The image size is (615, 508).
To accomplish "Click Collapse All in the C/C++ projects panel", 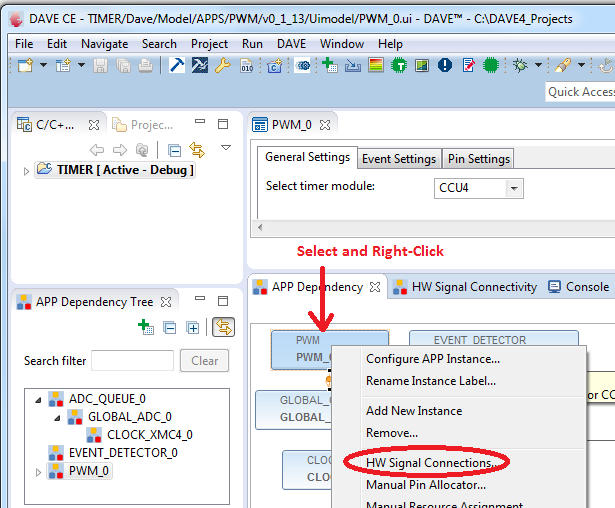I will 174,150.
